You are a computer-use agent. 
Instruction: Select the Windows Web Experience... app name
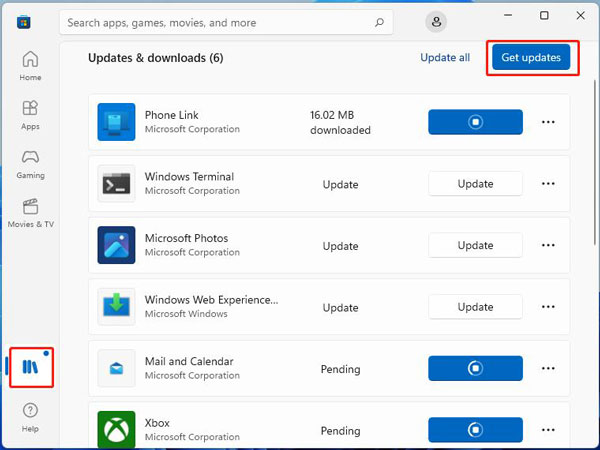pyautogui.click(x=211, y=300)
